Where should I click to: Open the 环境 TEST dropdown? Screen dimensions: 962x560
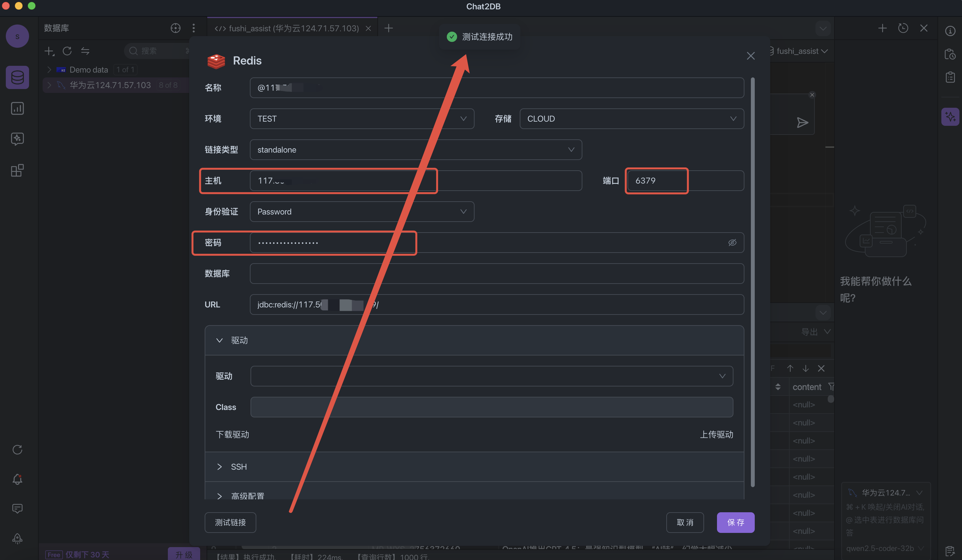[x=362, y=119]
